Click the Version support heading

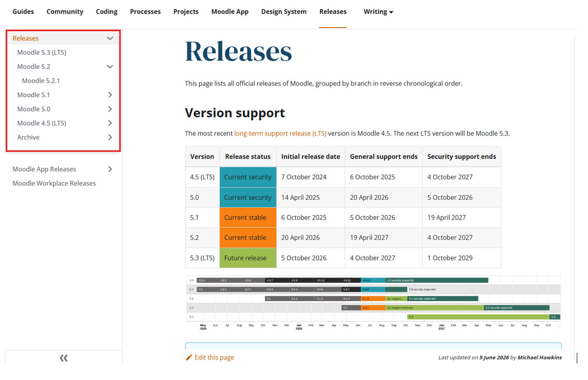click(235, 113)
